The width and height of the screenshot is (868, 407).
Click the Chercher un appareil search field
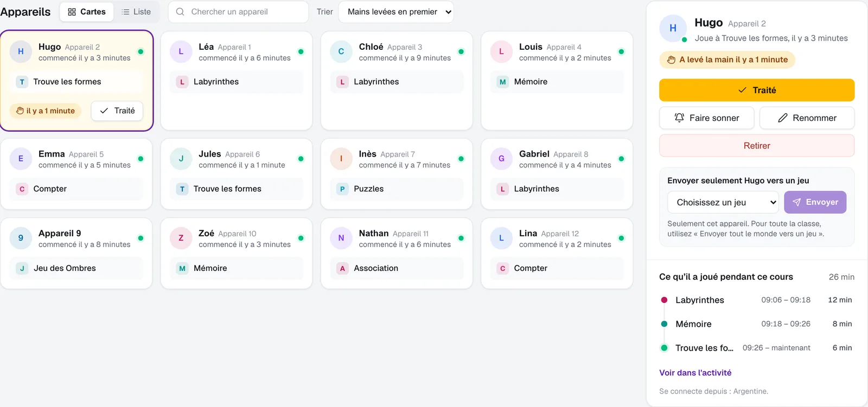click(239, 12)
